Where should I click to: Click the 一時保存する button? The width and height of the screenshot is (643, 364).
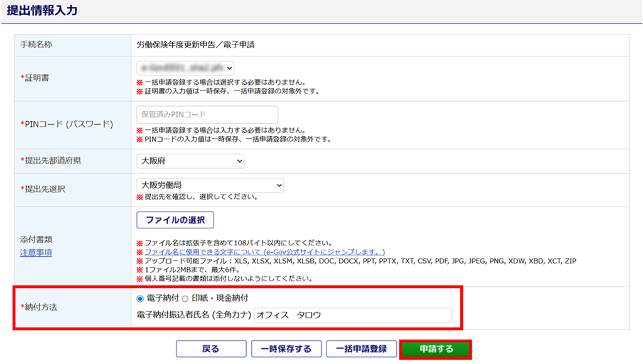pyautogui.click(x=286, y=349)
